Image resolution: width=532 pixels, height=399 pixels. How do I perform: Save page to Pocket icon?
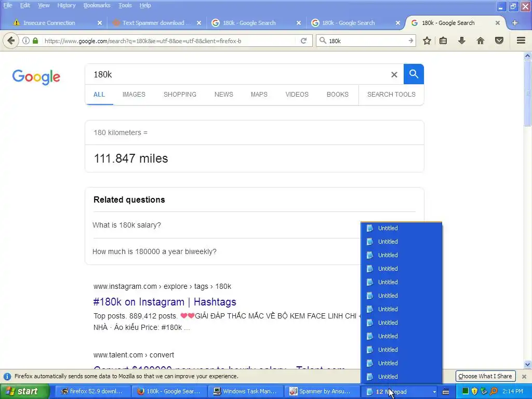(499, 41)
